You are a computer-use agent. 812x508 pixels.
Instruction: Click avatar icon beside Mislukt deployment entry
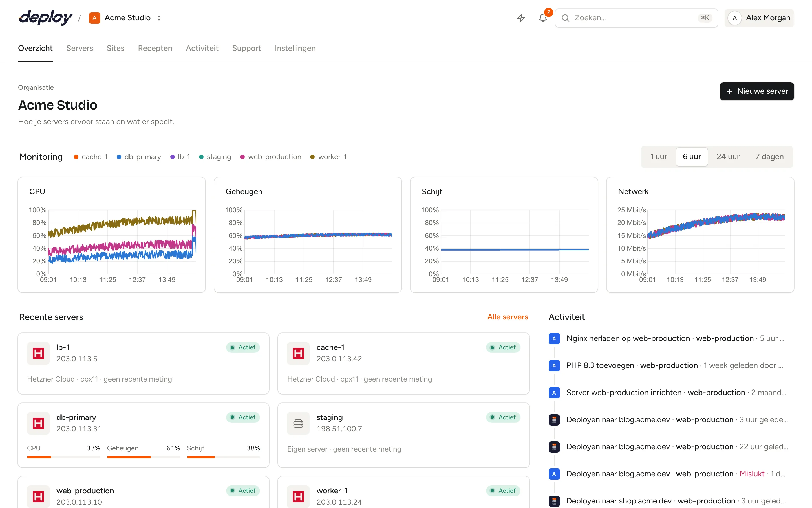click(554, 474)
